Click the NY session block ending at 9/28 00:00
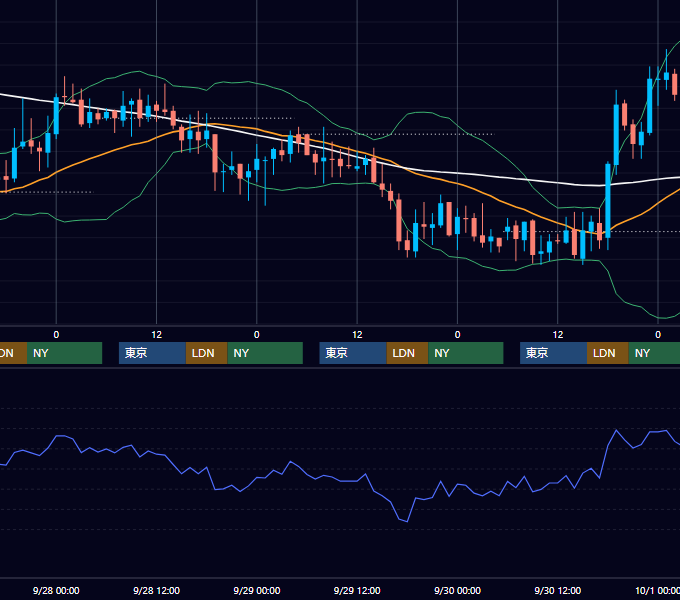Image resolution: width=680 pixels, height=600 pixels. (x=64, y=353)
